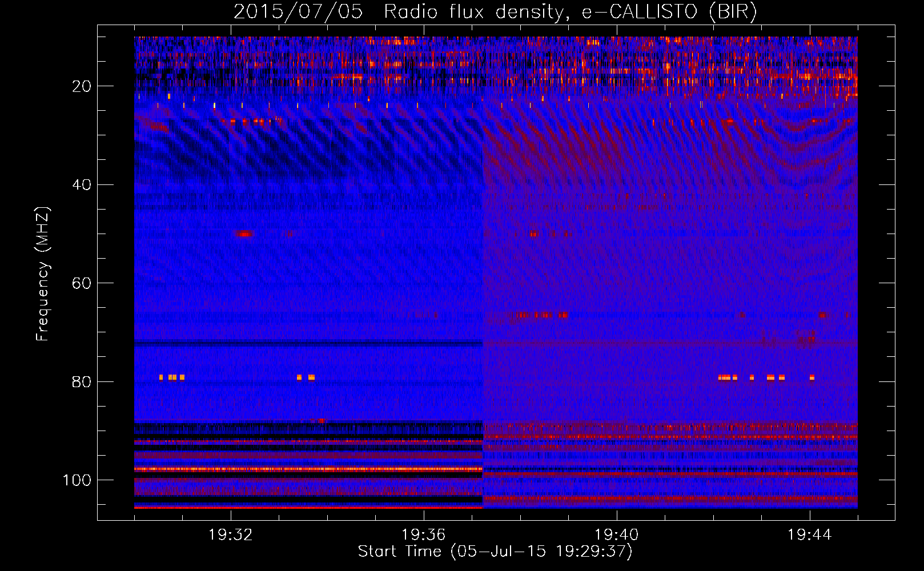This screenshot has height=571, width=924.
Task: Click the "80" frequency tick label
Action: (82, 382)
